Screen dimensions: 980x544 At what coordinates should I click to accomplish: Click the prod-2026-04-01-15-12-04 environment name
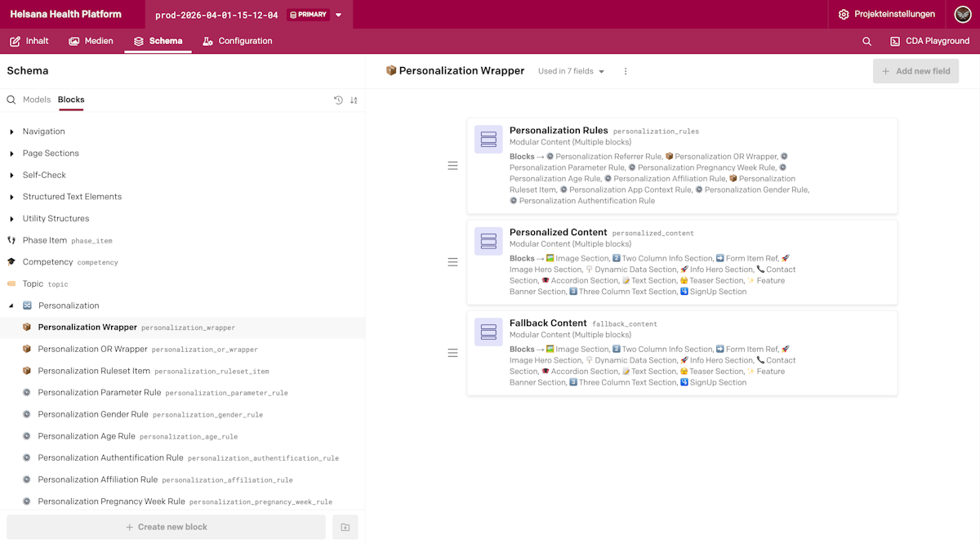[216, 15]
